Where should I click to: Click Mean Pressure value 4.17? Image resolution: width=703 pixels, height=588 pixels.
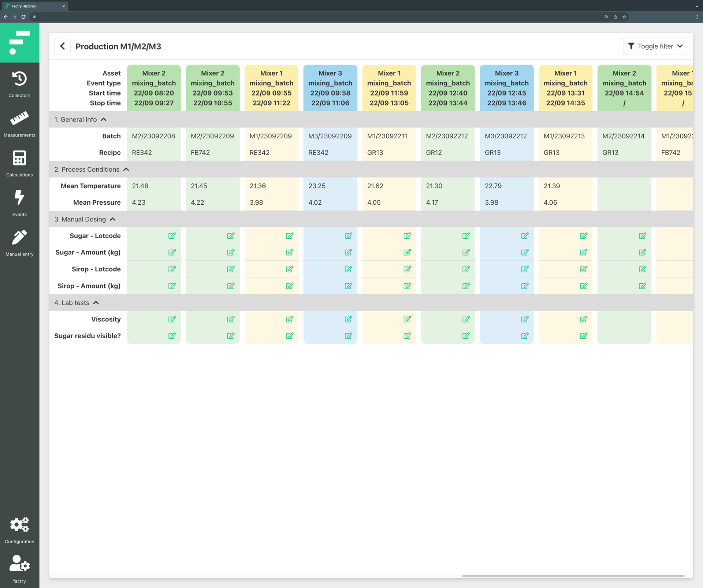click(432, 202)
